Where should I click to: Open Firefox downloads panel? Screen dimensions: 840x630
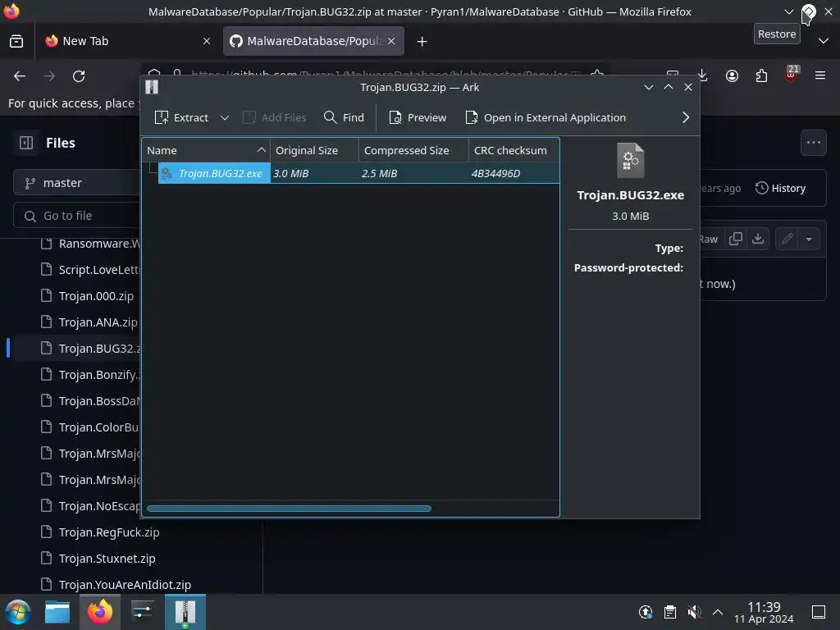click(702, 76)
